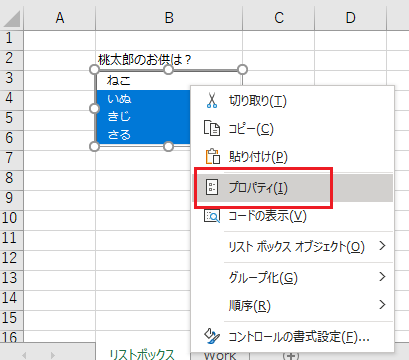409x360 pixels.
Task: Switch to the work sheet tab
Action: coord(220,355)
